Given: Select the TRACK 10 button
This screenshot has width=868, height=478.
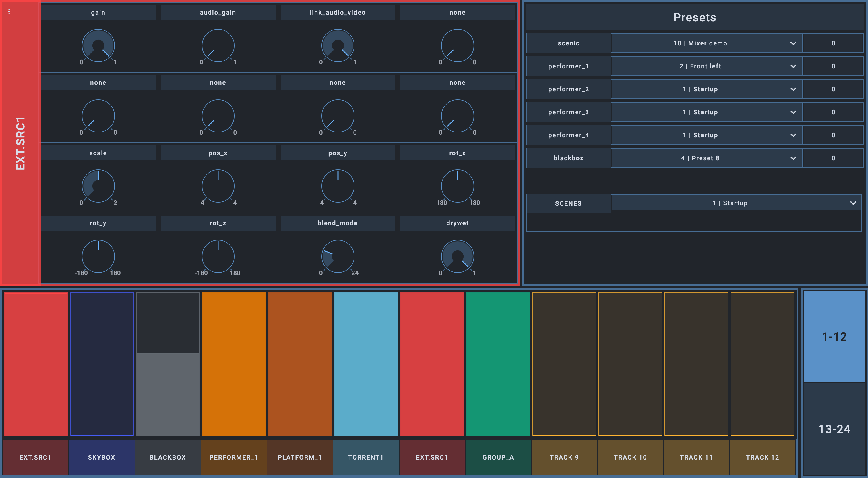Looking at the screenshot, I should point(630,457).
